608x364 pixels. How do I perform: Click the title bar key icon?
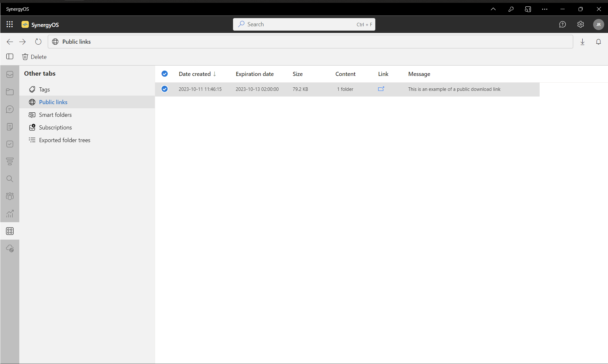click(511, 9)
